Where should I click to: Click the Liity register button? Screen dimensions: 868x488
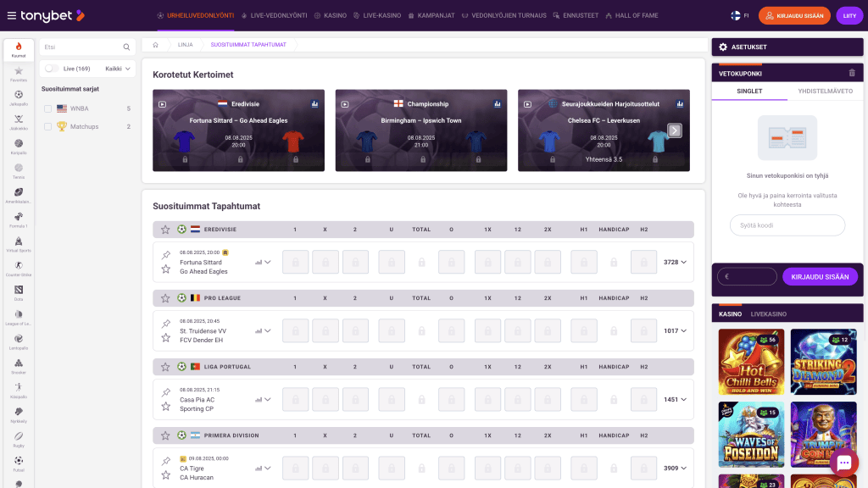point(849,15)
